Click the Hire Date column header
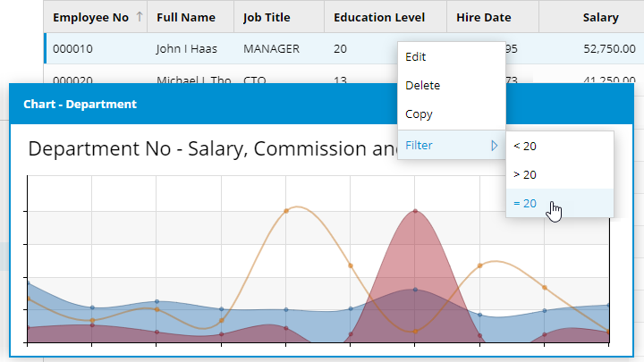Image resolution: width=644 pixels, height=362 pixels. point(482,17)
